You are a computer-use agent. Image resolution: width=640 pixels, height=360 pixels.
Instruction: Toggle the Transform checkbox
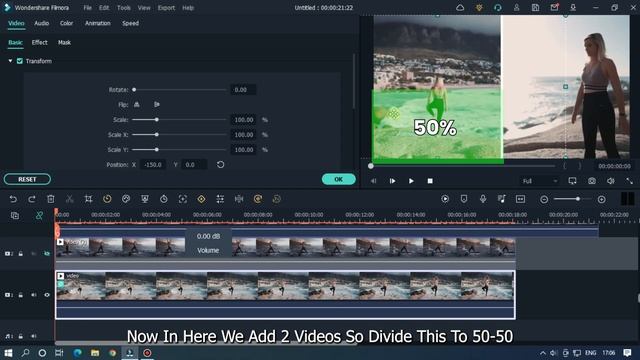point(20,61)
